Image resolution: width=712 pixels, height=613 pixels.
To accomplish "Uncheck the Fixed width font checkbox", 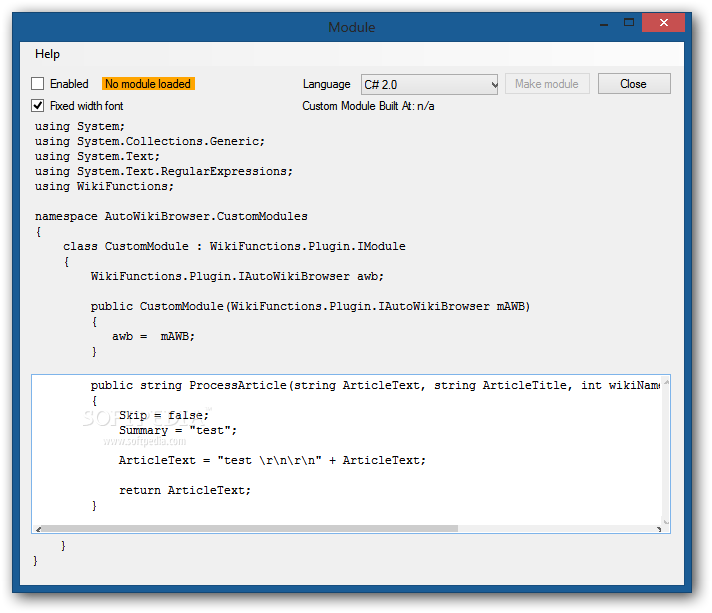I will (x=38, y=106).
